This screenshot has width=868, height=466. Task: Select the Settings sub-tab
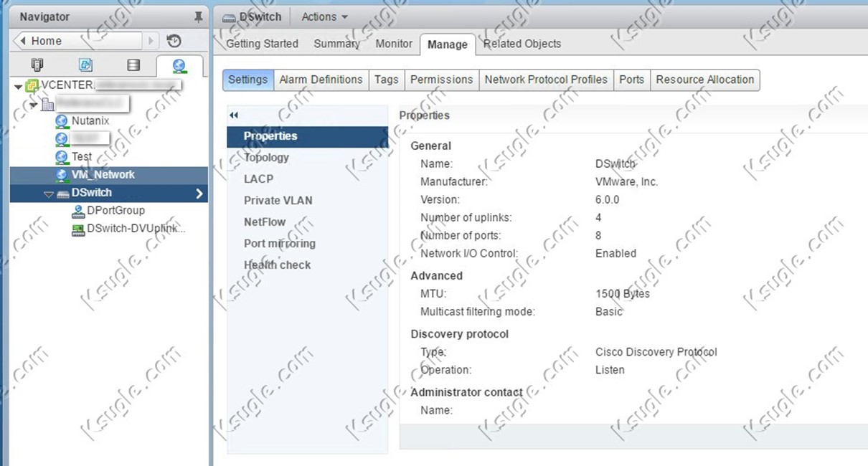(248, 80)
